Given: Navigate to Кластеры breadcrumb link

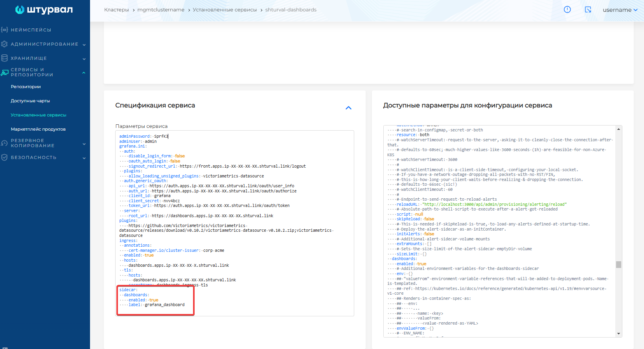Looking at the screenshot, I should pyautogui.click(x=116, y=10).
